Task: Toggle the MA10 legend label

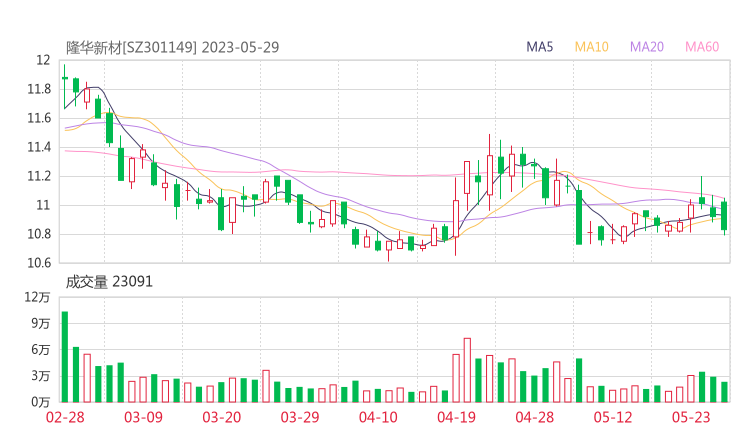Action: tap(592, 47)
